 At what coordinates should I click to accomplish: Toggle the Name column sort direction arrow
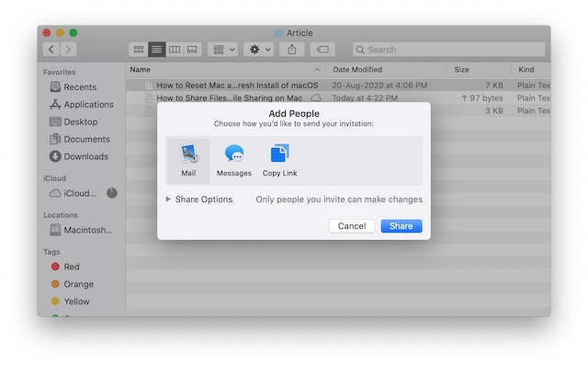(x=318, y=70)
